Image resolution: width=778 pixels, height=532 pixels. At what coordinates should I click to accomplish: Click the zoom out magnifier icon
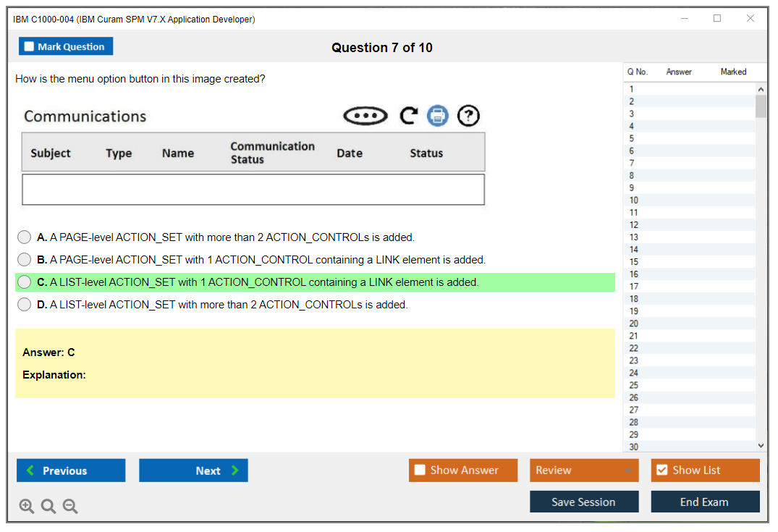70,507
